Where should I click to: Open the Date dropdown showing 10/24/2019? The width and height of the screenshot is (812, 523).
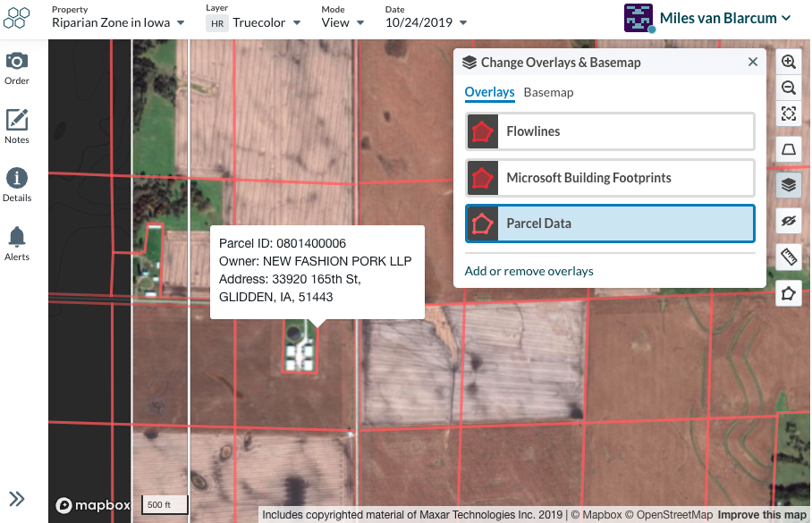[x=426, y=22]
